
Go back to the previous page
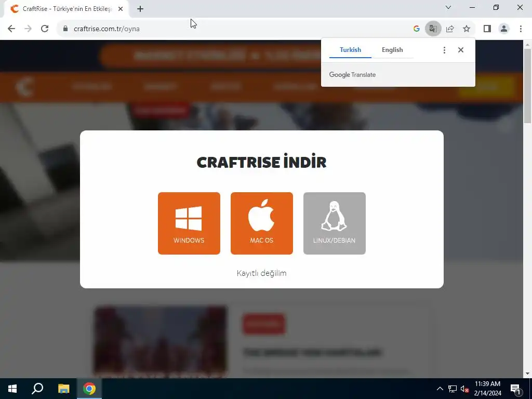click(x=11, y=29)
